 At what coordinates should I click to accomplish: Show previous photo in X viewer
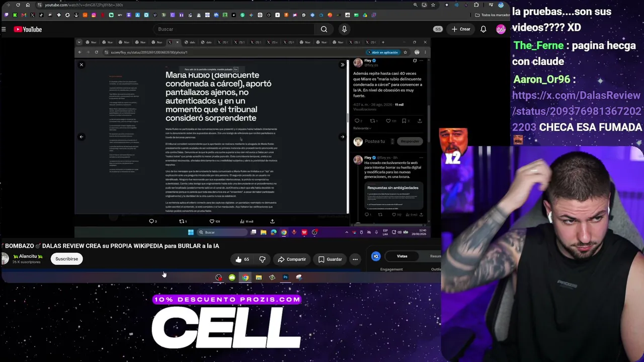pos(81,137)
